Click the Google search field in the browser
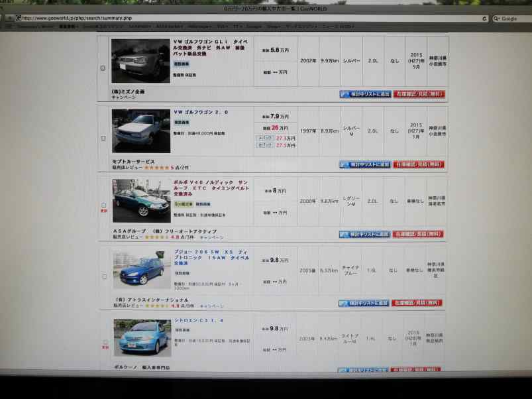Viewport: 532px width, 399px height. (512, 19)
